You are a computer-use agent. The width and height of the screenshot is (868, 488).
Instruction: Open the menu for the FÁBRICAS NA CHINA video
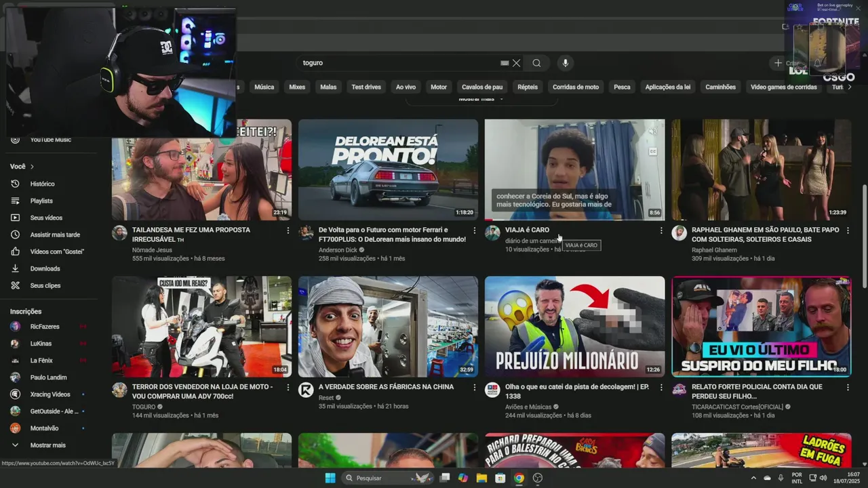pos(474,388)
